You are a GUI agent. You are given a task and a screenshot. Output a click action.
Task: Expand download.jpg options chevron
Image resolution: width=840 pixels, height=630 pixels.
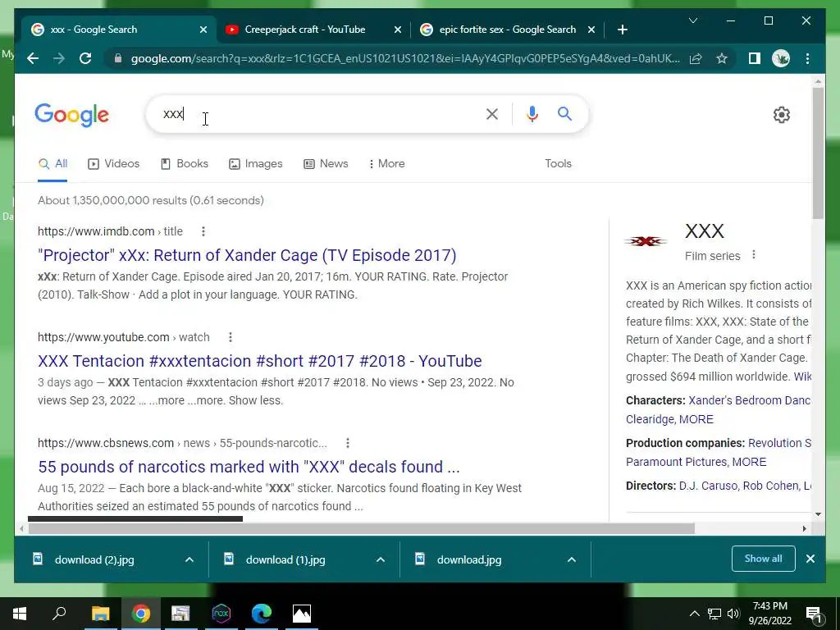[572, 559]
